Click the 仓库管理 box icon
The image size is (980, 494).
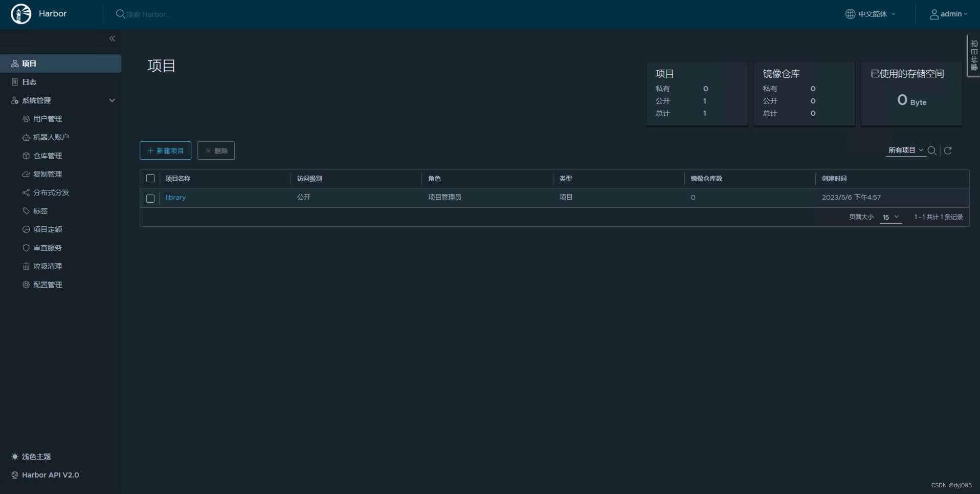pos(26,156)
